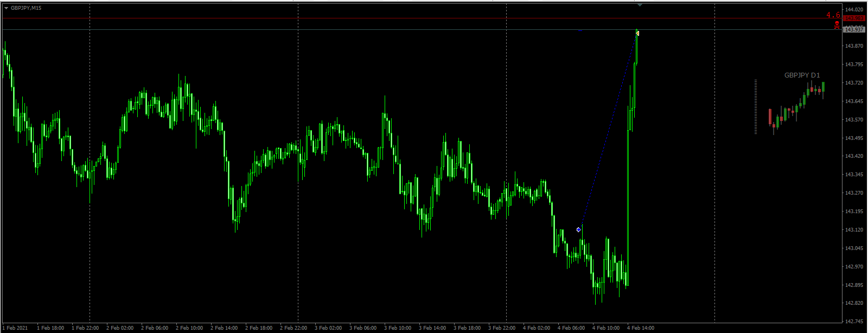Image resolution: width=868 pixels, height=333 pixels.
Task: Click the blue trade entry arrow marker
Action: coord(579,229)
